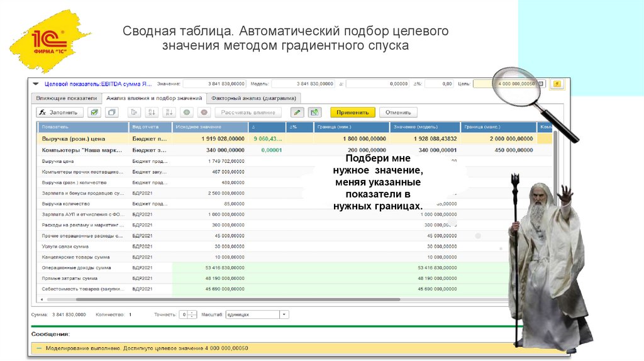Viewport: 644px width, 361px height.
Task: Click the green checkmark select-all icon
Action: 94,113
